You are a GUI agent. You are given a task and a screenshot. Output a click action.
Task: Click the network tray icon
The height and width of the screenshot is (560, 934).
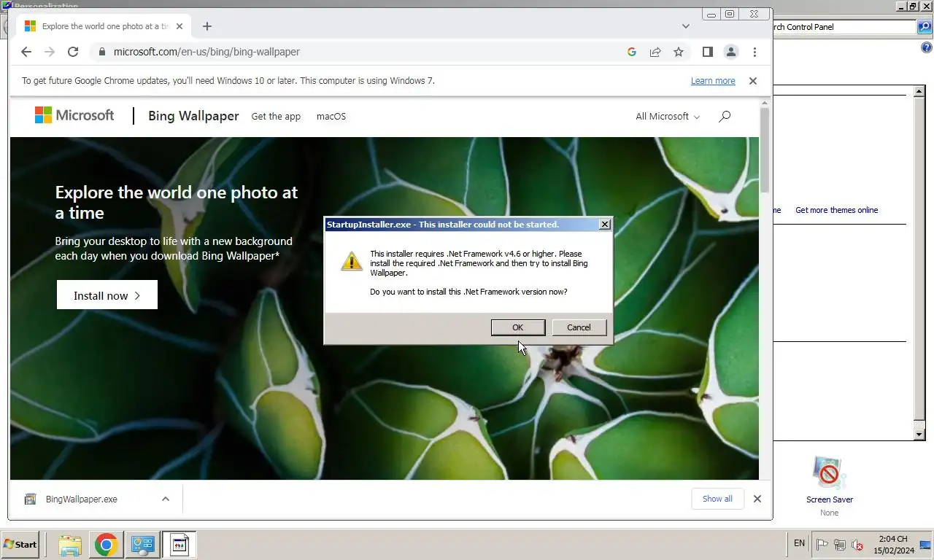click(x=840, y=544)
